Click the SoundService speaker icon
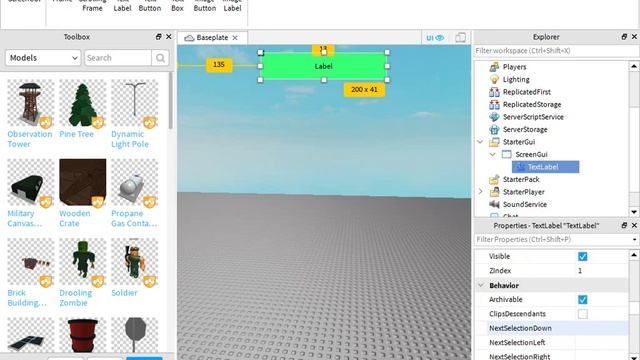This screenshot has height=360, width=640. click(x=494, y=204)
